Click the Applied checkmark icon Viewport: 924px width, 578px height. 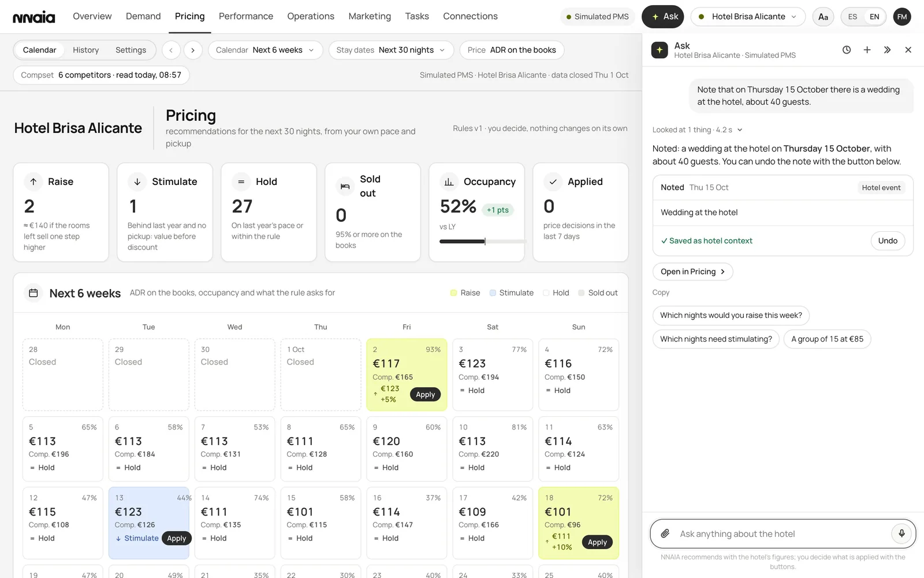click(x=553, y=181)
